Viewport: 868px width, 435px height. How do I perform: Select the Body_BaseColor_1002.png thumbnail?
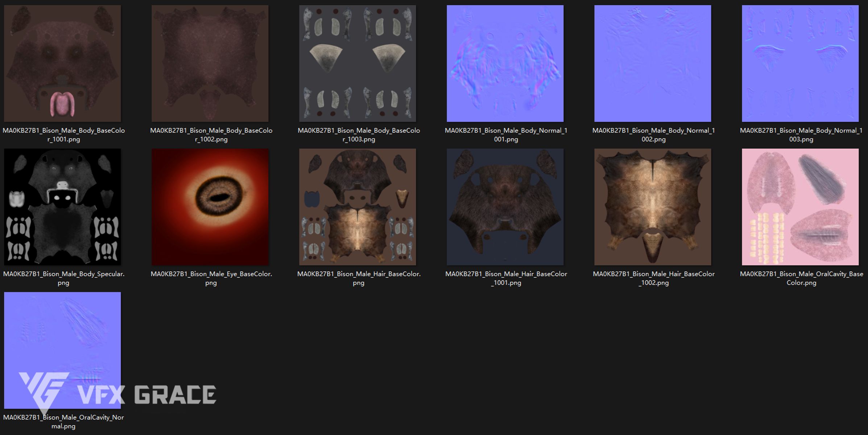(x=210, y=63)
